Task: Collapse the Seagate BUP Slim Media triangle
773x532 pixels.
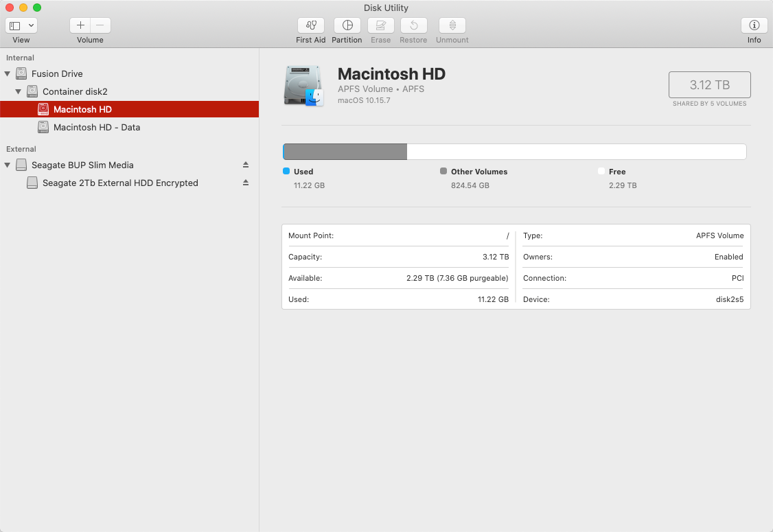Action: point(8,165)
